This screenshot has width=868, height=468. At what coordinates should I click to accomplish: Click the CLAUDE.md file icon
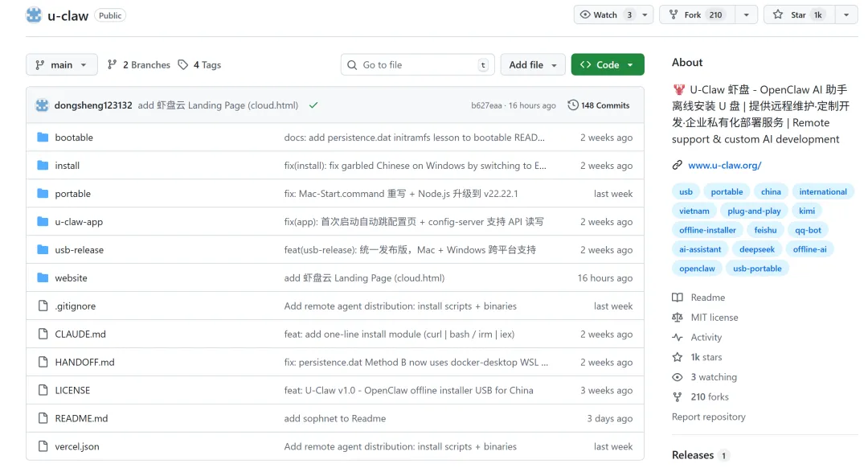[43, 334]
